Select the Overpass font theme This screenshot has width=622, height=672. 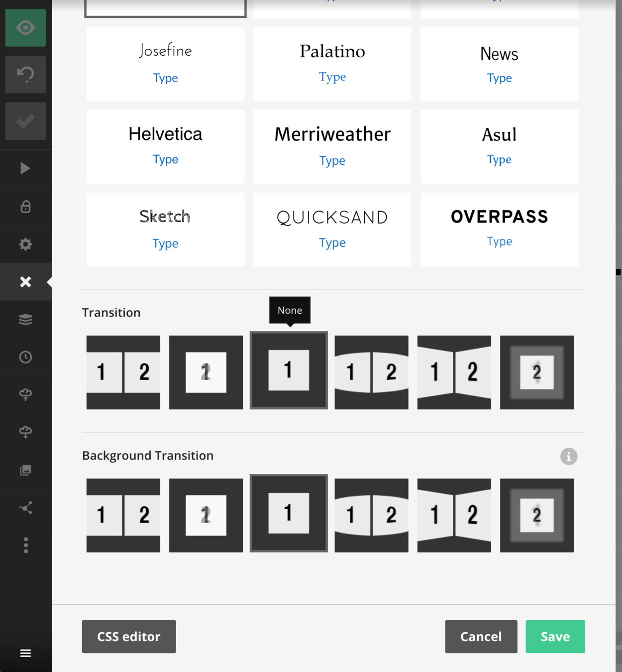click(x=499, y=229)
